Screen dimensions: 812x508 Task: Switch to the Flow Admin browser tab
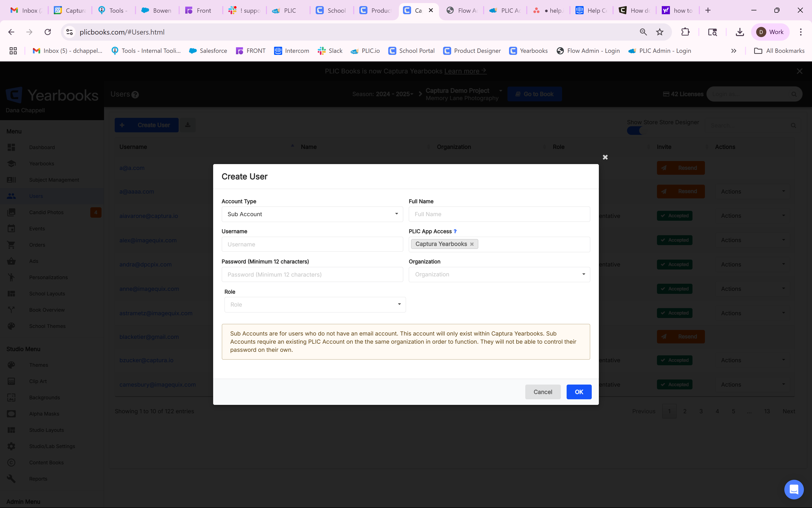pos(462,10)
